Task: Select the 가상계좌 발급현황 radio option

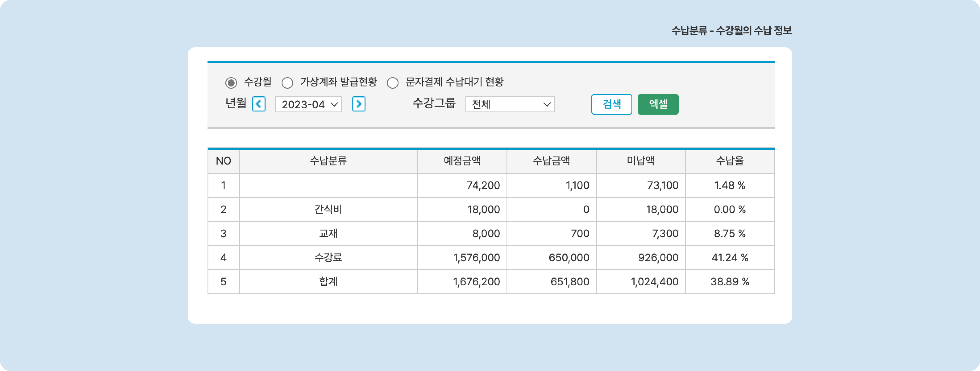Action: 287,82
